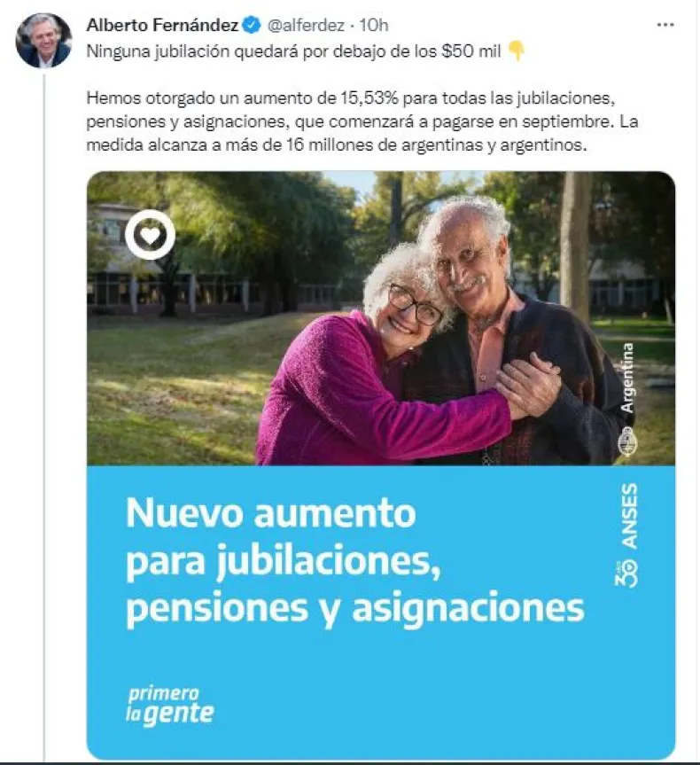Click the 30 años anniversary emblem
This screenshot has width=700, height=765.
pyautogui.click(x=627, y=574)
